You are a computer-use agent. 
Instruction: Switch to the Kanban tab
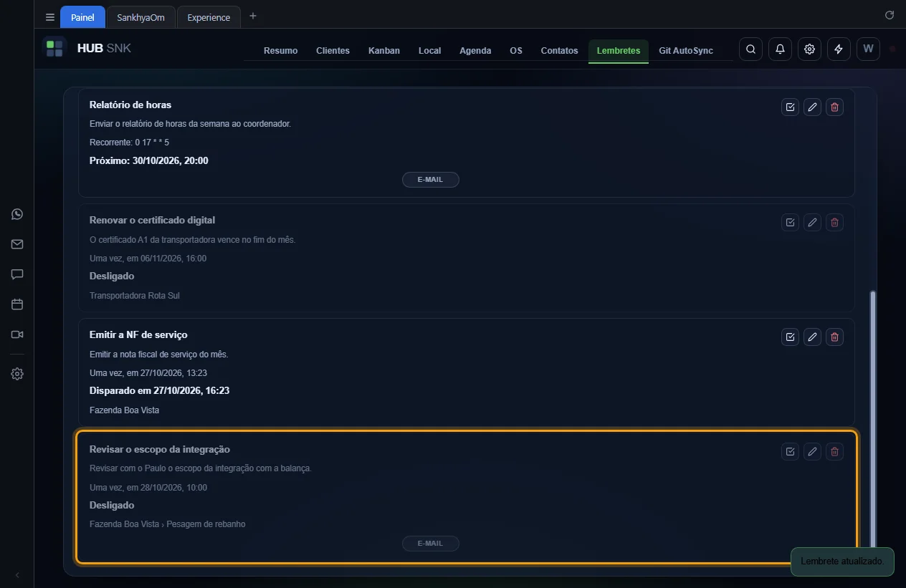[384, 51]
